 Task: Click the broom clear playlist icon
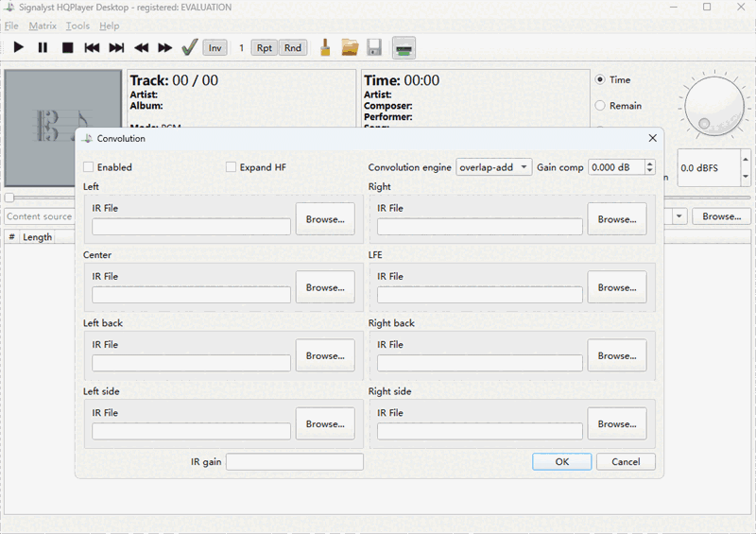325,47
